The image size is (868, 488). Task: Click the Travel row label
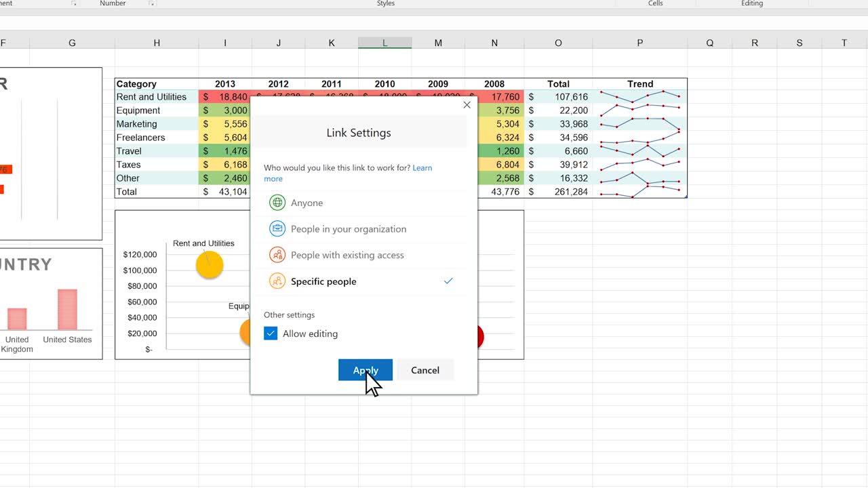157,151
